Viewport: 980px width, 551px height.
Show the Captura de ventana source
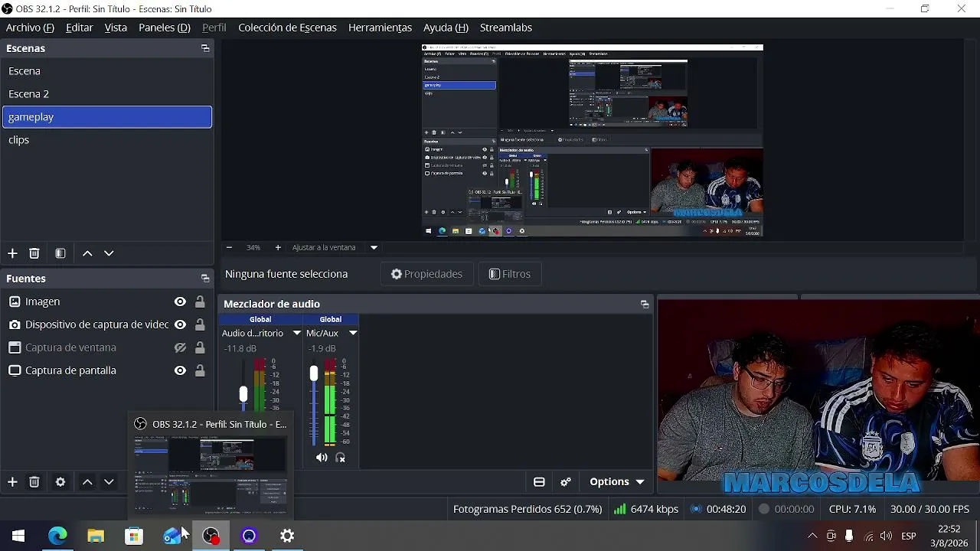click(180, 347)
